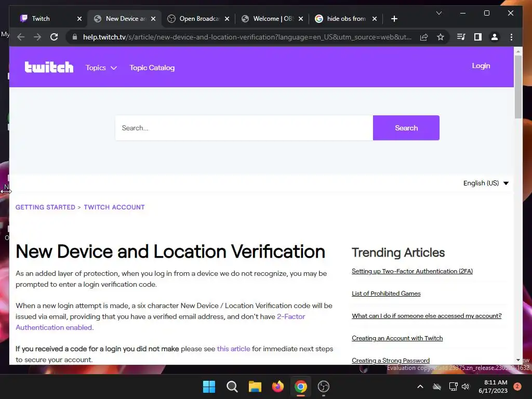Click the address bar URL
This screenshot has width=532, height=399.
[x=247, y=37]
